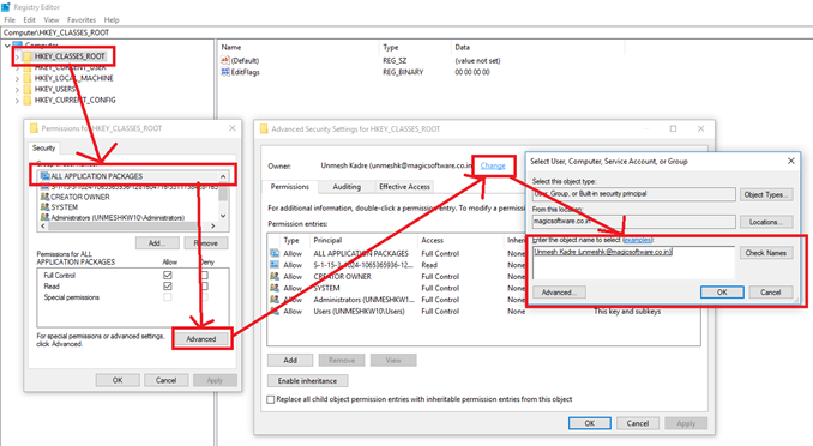This screenshot has width=813, height=446.
Task: Click Add button in Advanced Security Settings
Action: coord(290,360)
